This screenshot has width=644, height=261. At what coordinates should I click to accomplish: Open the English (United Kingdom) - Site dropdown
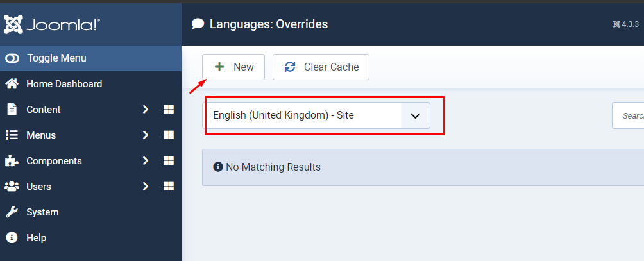[x=317, y=115]
